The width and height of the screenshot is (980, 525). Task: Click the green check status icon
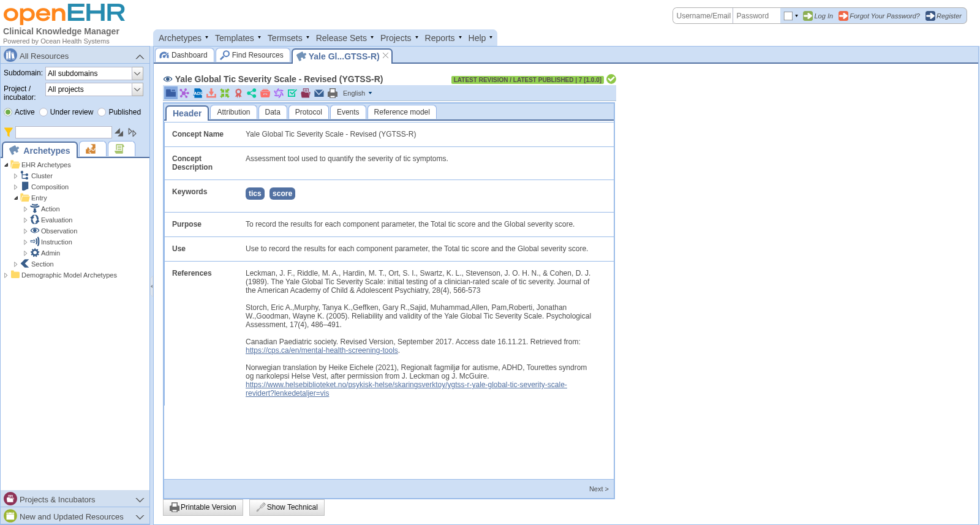coord(611,79)
